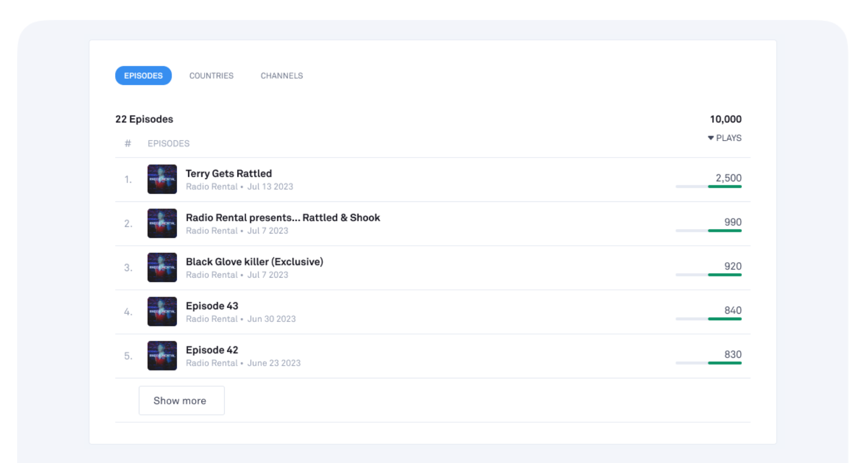Viewport: 868px width, 463px height.
Task: Open the Channels tab
Action: tap(282, 76)
